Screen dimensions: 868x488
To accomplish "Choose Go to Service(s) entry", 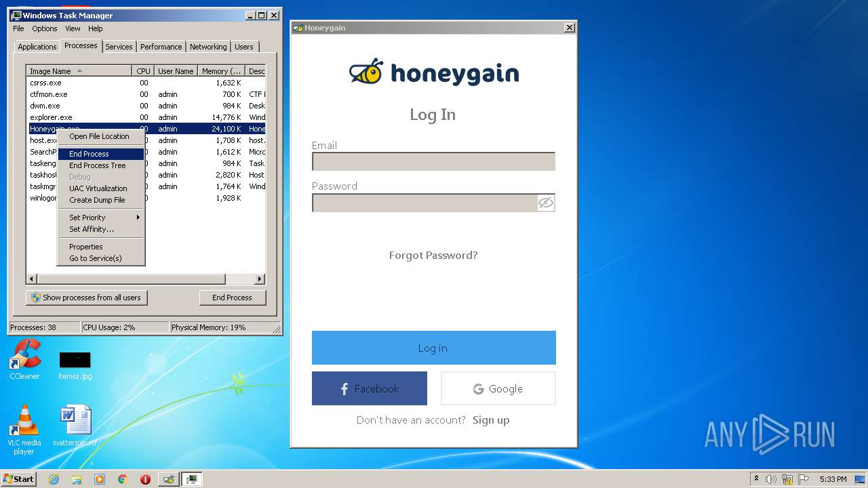I will point(101,258).
